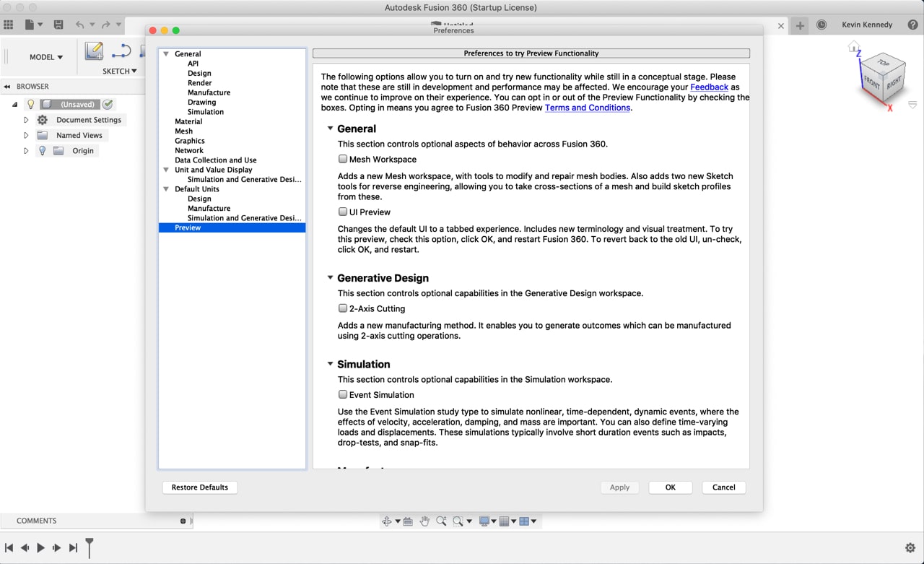The height and width of the screenshot is (564, 924).
Task: Play the timeline
Action: pyautogui.click(x=40, y=548)
